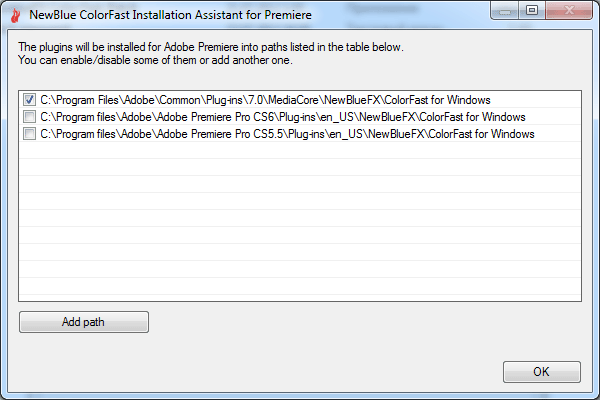Click the window title bar text

[x=170, y=15]
